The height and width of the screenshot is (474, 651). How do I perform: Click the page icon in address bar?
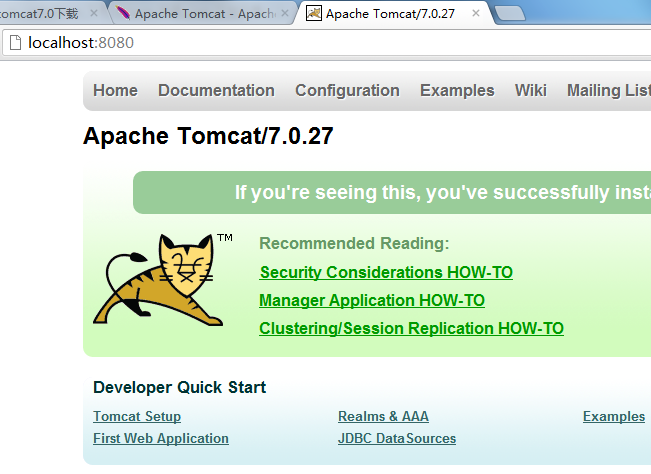point(15,44)
